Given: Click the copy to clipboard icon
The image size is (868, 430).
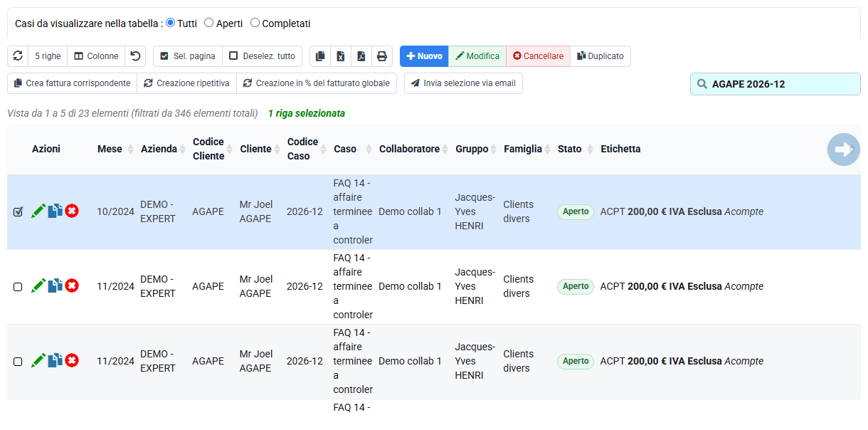Looking at the screenshot, I should 320,56.
